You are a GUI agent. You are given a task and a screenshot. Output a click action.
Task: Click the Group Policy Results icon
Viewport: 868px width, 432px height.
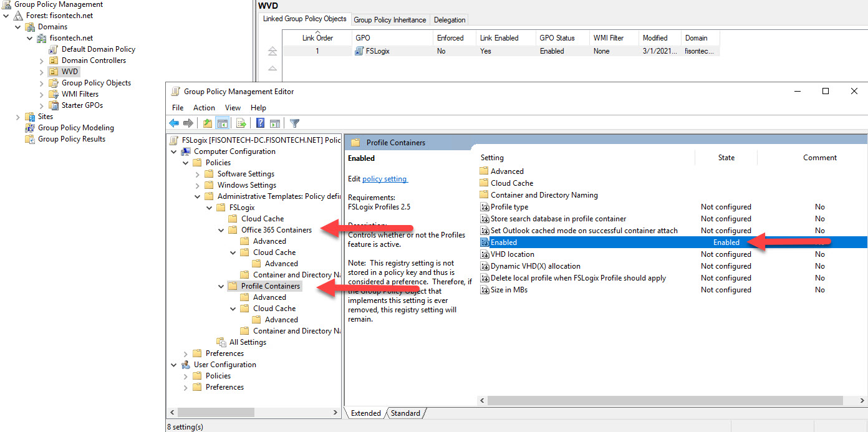(30, 139)
